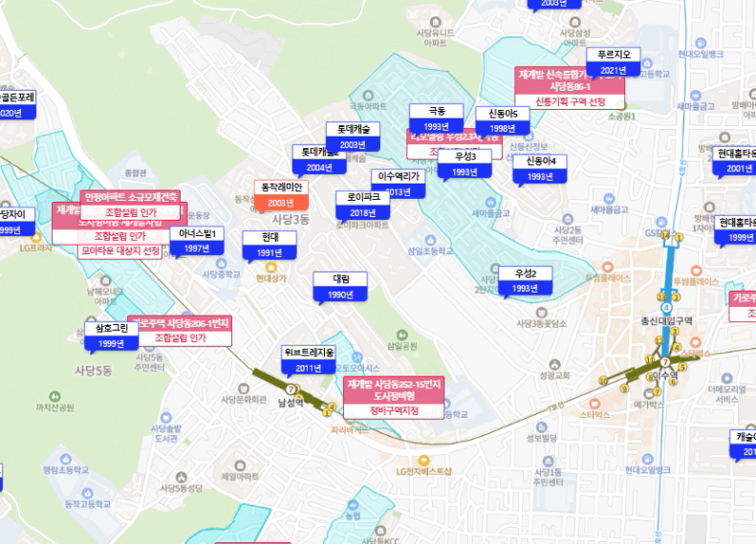The height and width of the screenshot is (544, 756).
Task: Click the 위브트레지움 2011년 marker
Action: (309, 360)
